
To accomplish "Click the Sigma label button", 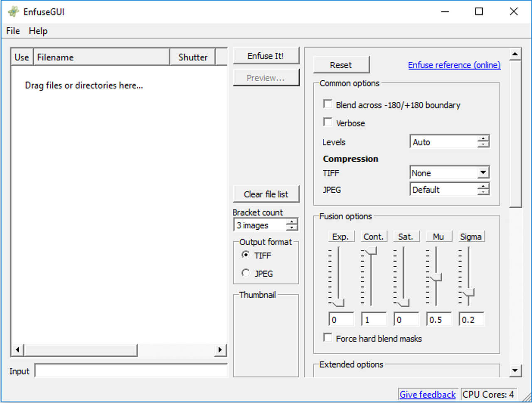I will click(x=471, y=236).
